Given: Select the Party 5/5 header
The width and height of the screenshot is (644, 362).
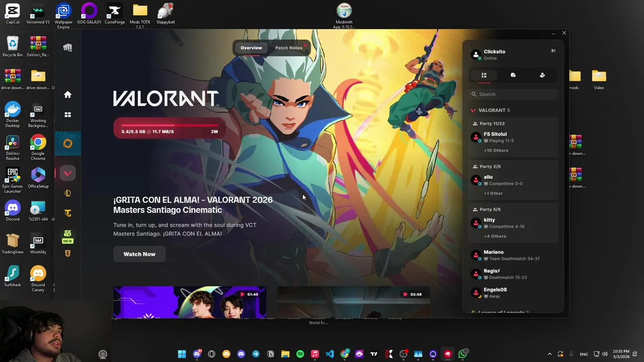Looking at the screenshot, I should coord(487,209).
